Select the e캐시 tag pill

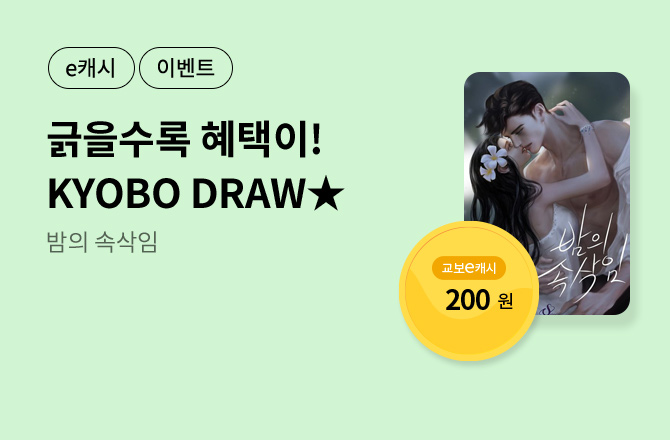pos(91,68)
